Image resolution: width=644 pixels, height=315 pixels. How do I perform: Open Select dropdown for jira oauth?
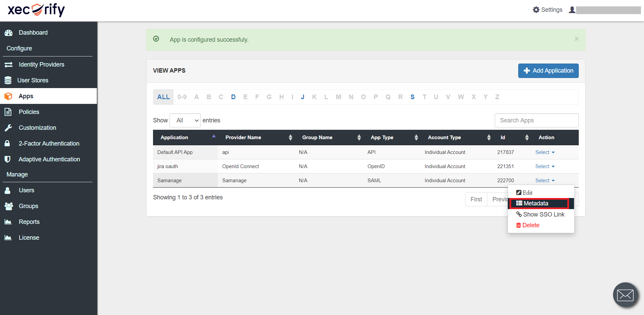[x=545, y=166]
